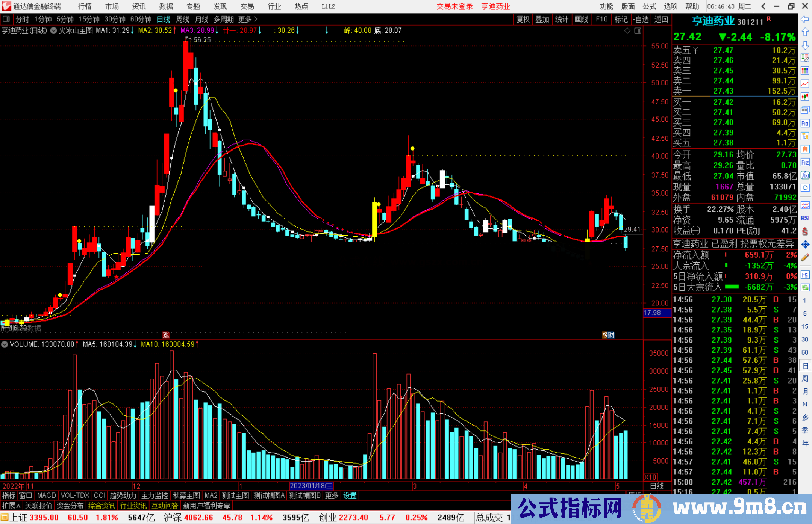Select the pencil drawing tool icon
Screen dimensions: 812x524
tap(805, 258)
